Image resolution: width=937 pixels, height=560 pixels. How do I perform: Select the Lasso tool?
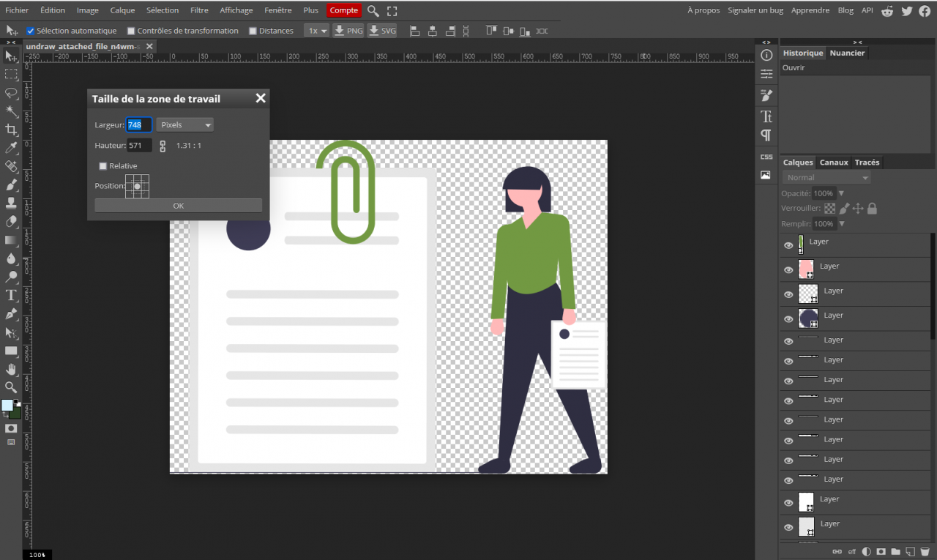[x=11, y=93]
